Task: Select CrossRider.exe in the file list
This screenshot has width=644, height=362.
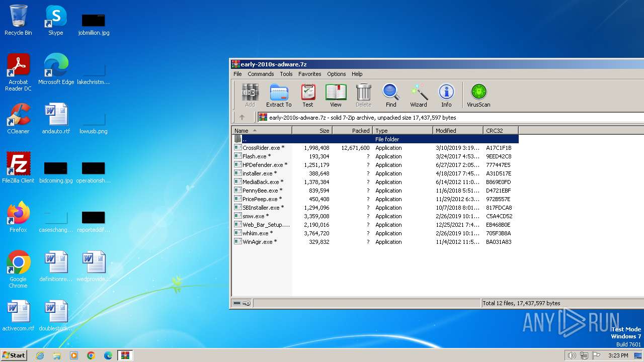Action: (x=375, y=148)
